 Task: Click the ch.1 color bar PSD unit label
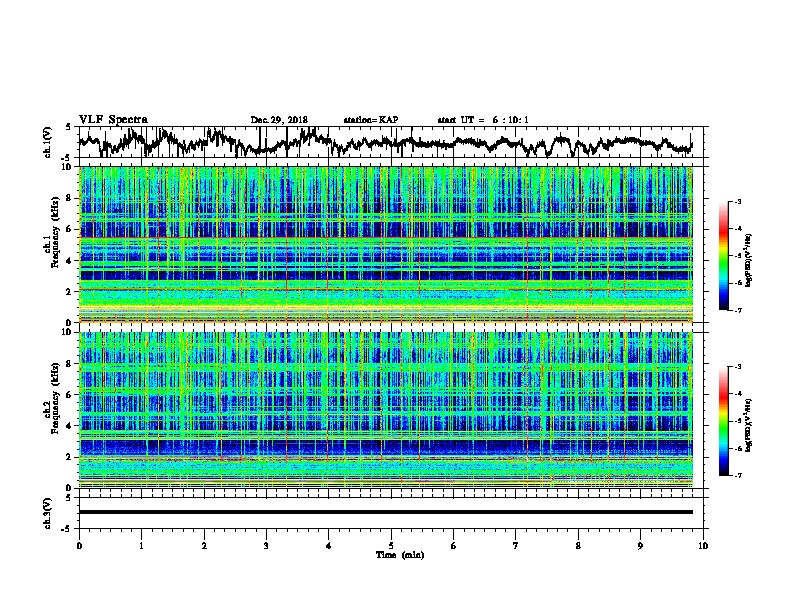748,261
